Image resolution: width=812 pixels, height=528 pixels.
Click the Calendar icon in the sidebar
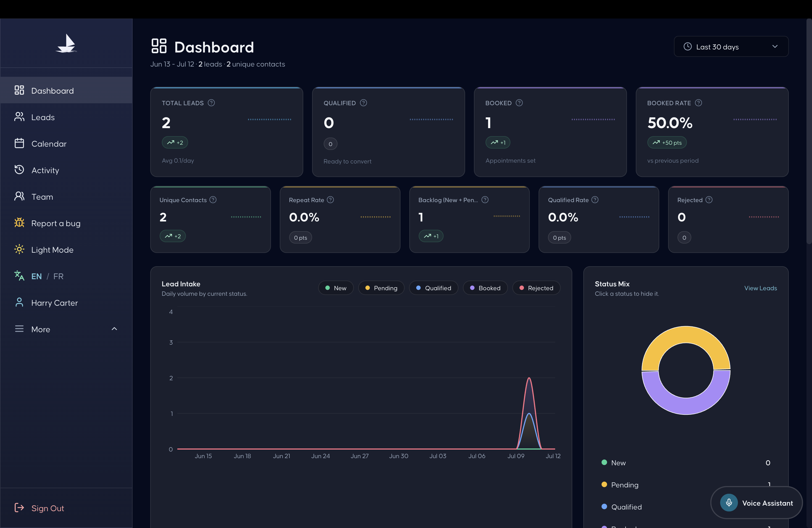pyautogui.click(x=19, y=143)
